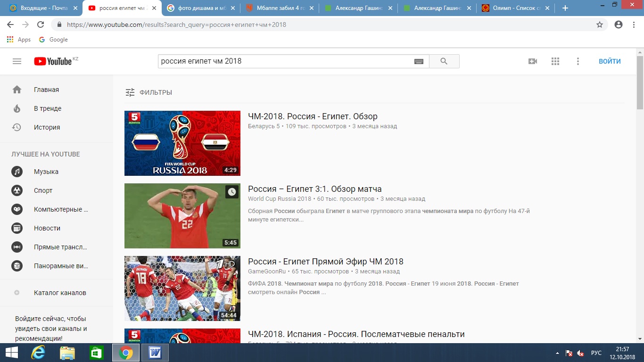The width and height of the screenshot is (644, 362).
Task: Select the Главная sidebar label
Action: click(x=46, y=90)
